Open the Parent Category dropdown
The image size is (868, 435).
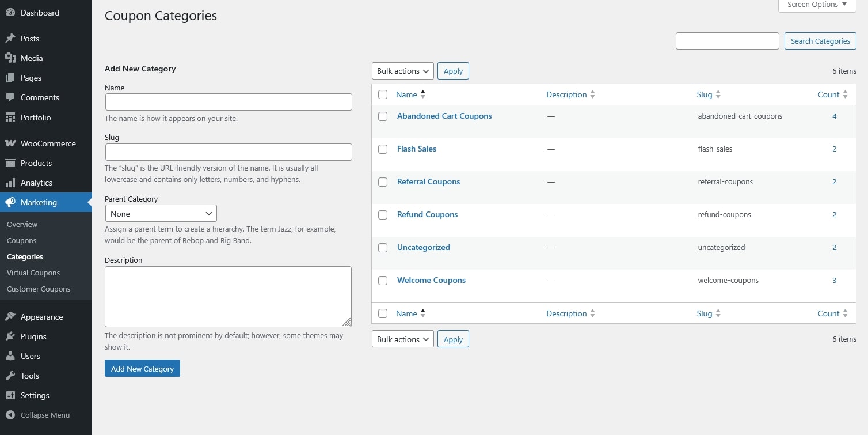161,214
